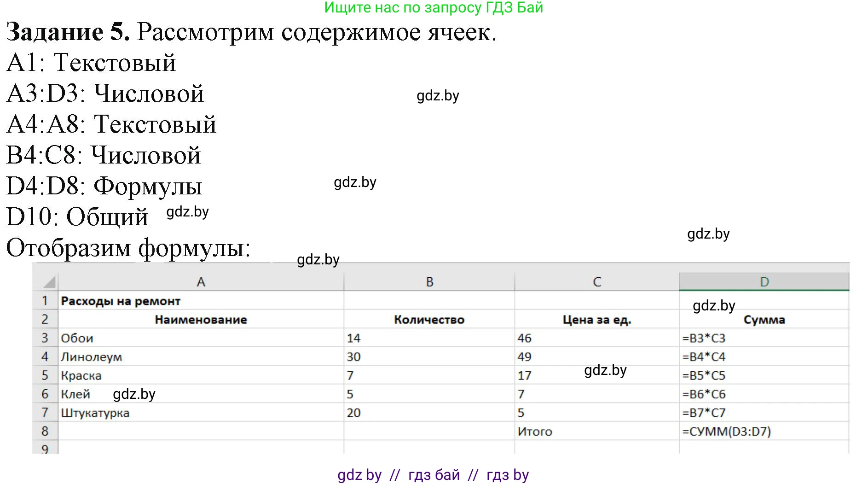Screen dimensions: 868x485
Task: Click the Обои cell
Action: tap(77, 338)
